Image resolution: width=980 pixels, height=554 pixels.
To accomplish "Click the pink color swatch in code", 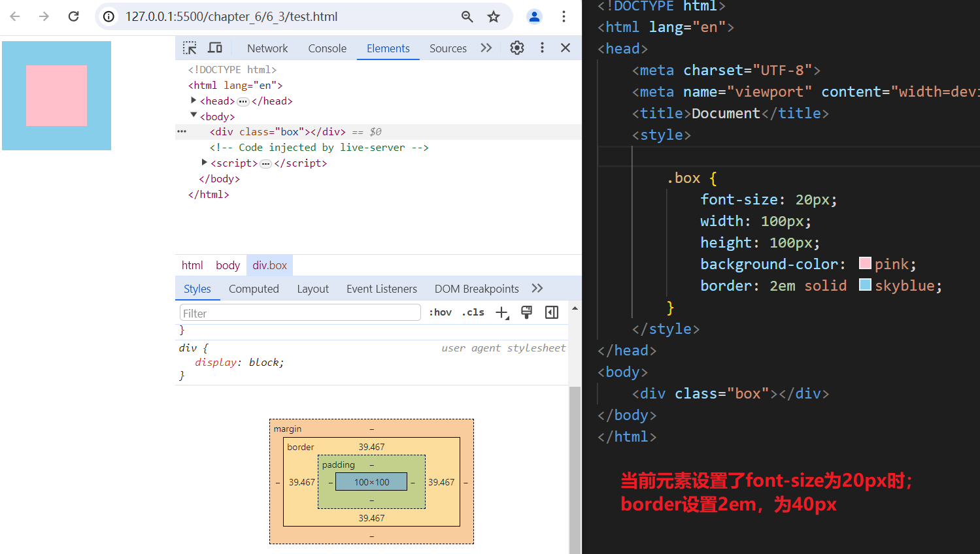I will (865, 263).
